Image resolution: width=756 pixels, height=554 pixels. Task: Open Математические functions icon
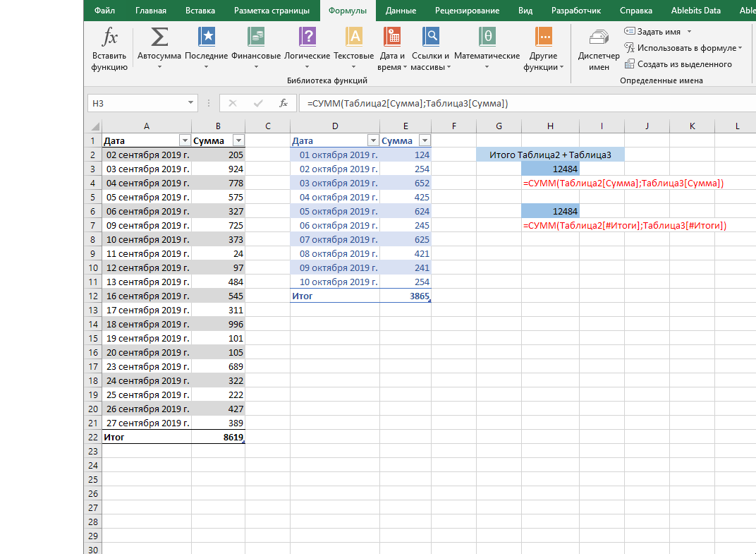pyautogui.click(x=487, y=37)
